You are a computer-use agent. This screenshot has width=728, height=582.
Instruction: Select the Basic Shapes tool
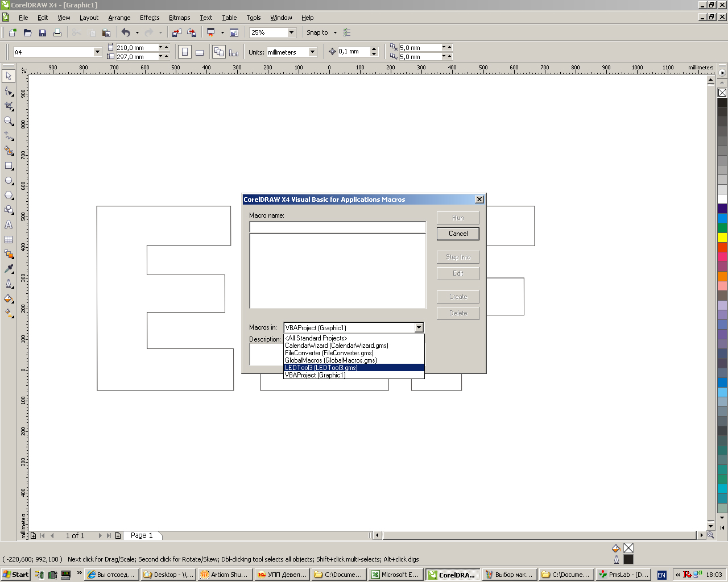coord(9,210)
